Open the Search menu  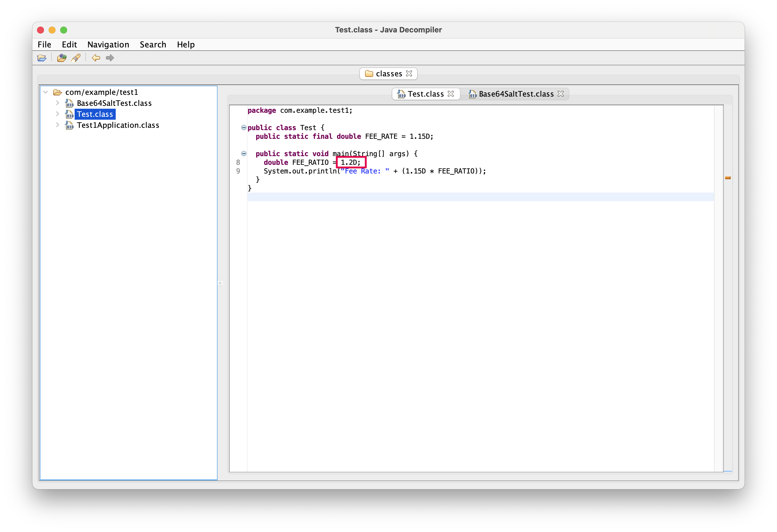[x=153, y=45]
